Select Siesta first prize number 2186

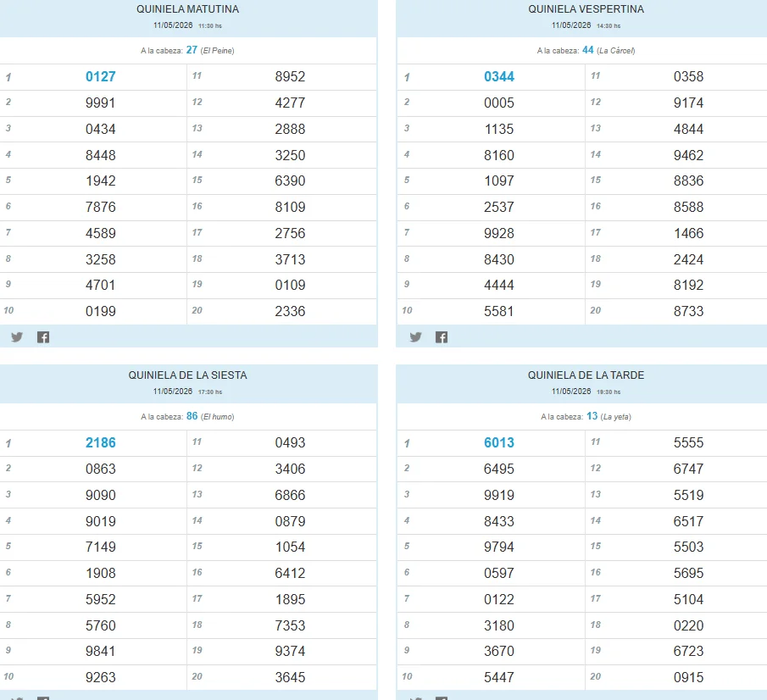[x=101, y=442]
